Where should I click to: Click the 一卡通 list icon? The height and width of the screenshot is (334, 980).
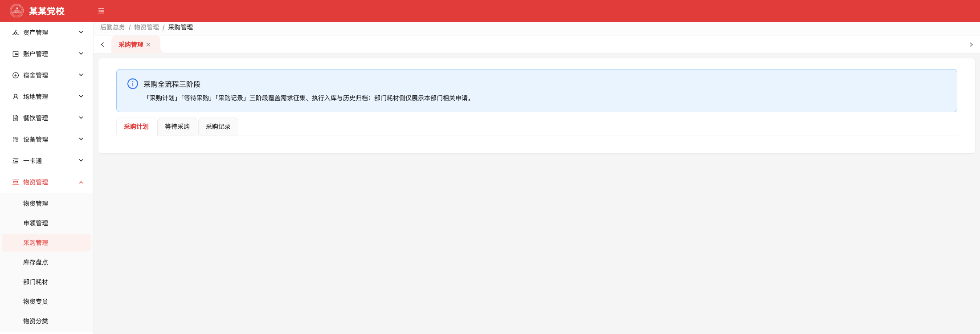pyautogui.click(x=16, y=161)
